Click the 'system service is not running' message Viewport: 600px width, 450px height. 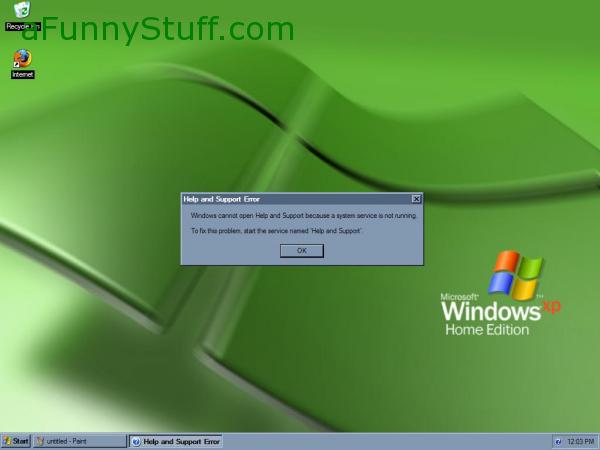click(x=303, y=216)
